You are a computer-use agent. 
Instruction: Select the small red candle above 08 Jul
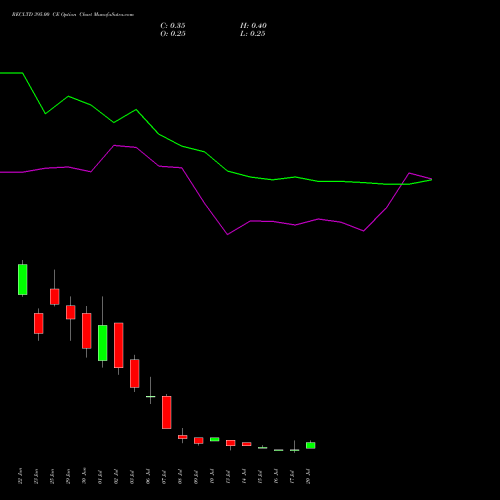coord(183,437)
